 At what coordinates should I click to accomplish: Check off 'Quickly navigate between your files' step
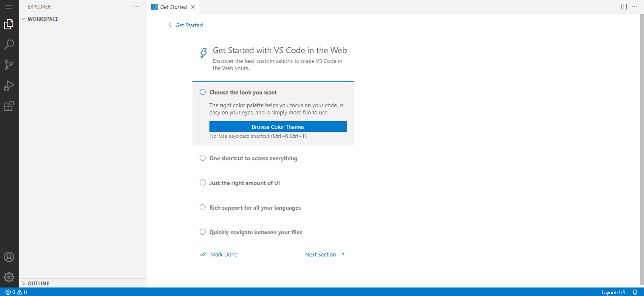click(x=203, y=232)
